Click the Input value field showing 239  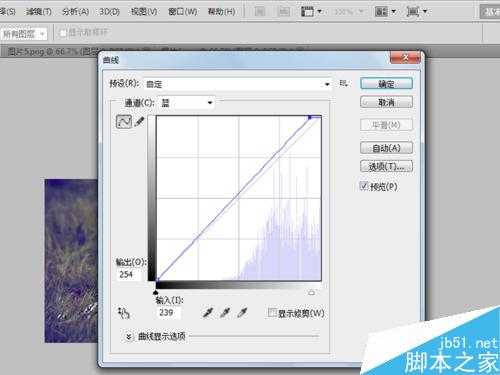(x=169, y=312)
